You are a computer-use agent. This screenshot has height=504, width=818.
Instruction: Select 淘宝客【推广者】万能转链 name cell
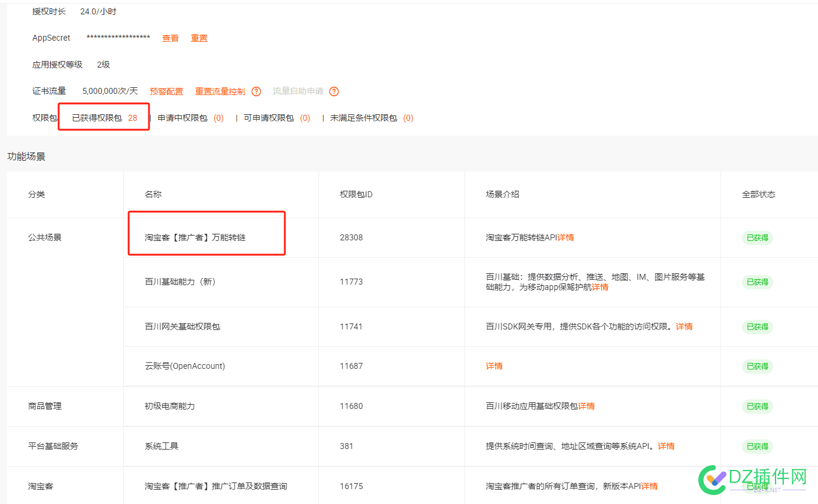coord(195,237)
